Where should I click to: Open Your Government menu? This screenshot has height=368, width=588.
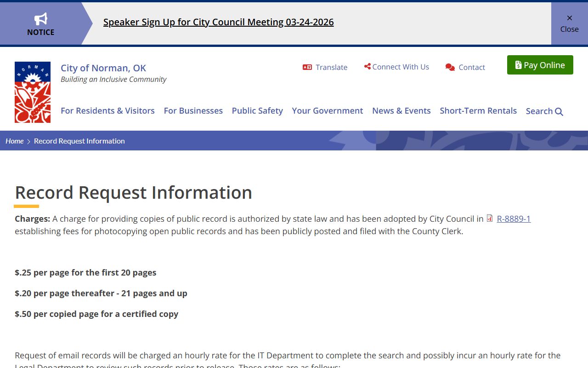[328, 111]
